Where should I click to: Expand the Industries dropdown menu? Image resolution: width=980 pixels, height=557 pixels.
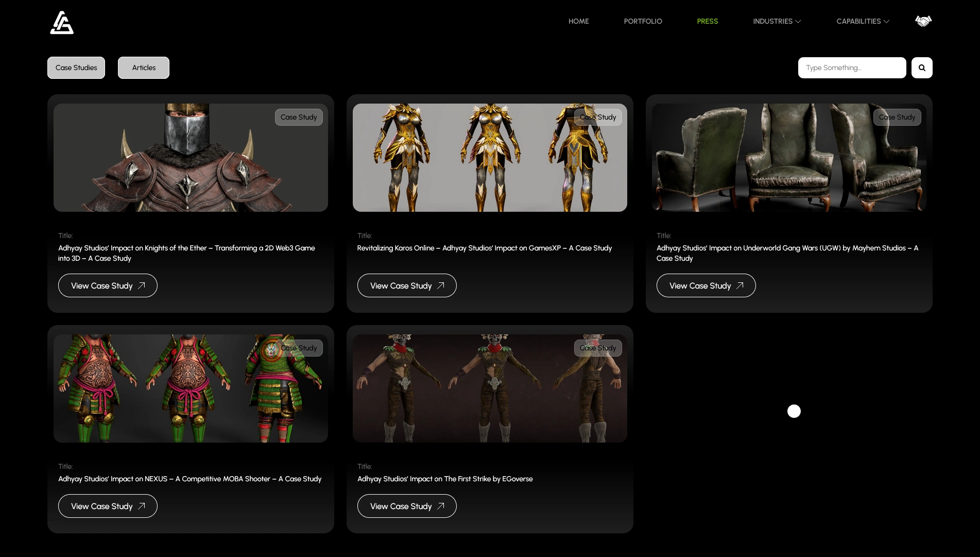777,21
